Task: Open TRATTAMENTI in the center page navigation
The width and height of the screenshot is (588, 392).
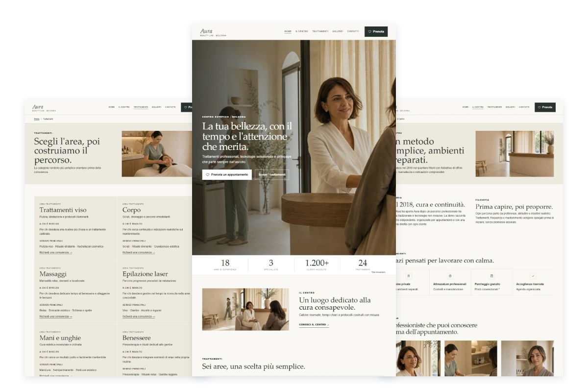Action: pos(320,31)
